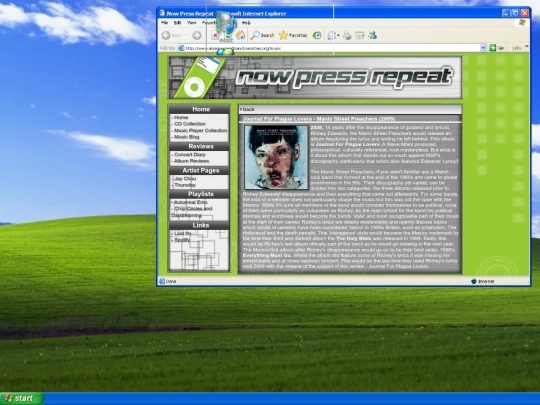Click the now press repeat banner logo
540x405 pixels.
pyautogui.click(x=344, y=77)
